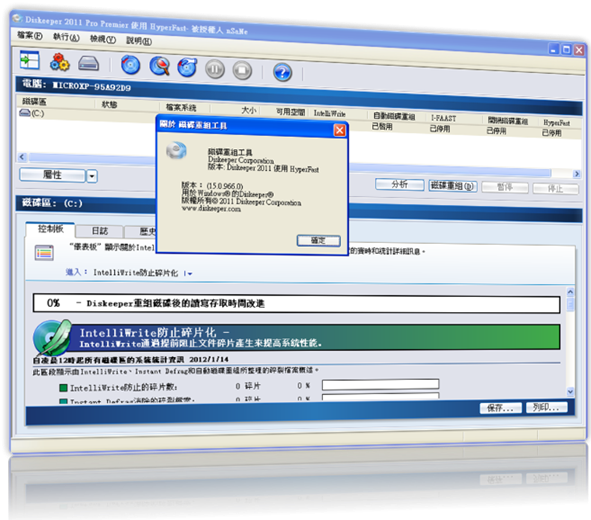
Task: Click the 磁碟重組(D) button
Action: pos(453,186)
